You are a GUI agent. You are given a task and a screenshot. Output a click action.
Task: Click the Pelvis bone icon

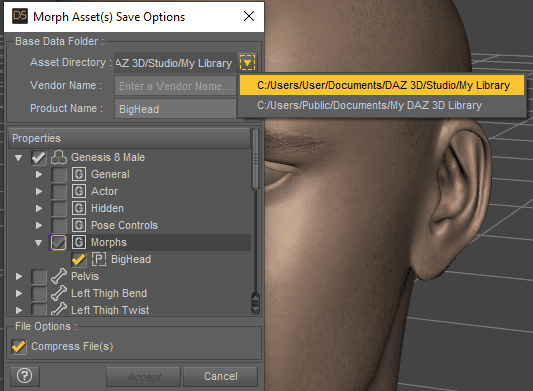pyautogui.click(x=59, y=276)
